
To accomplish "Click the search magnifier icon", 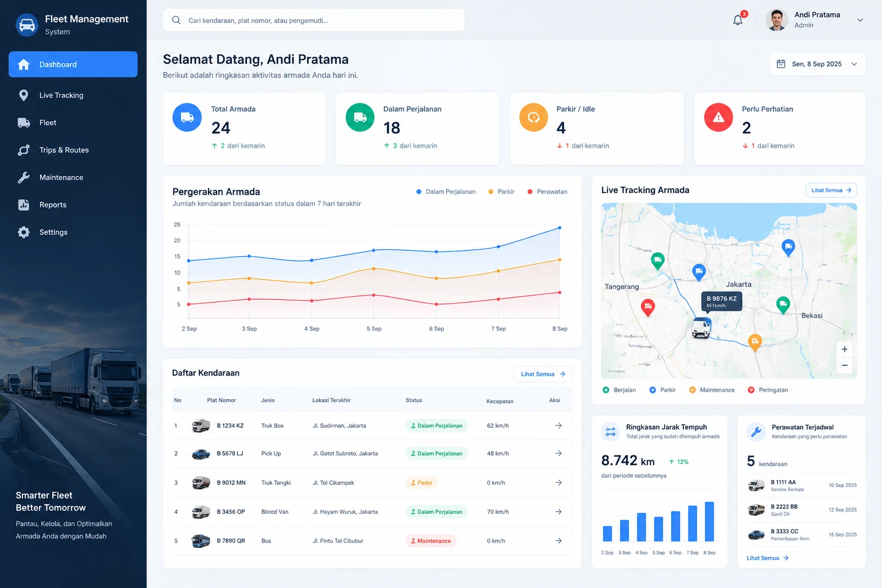I will coord(176,20).
